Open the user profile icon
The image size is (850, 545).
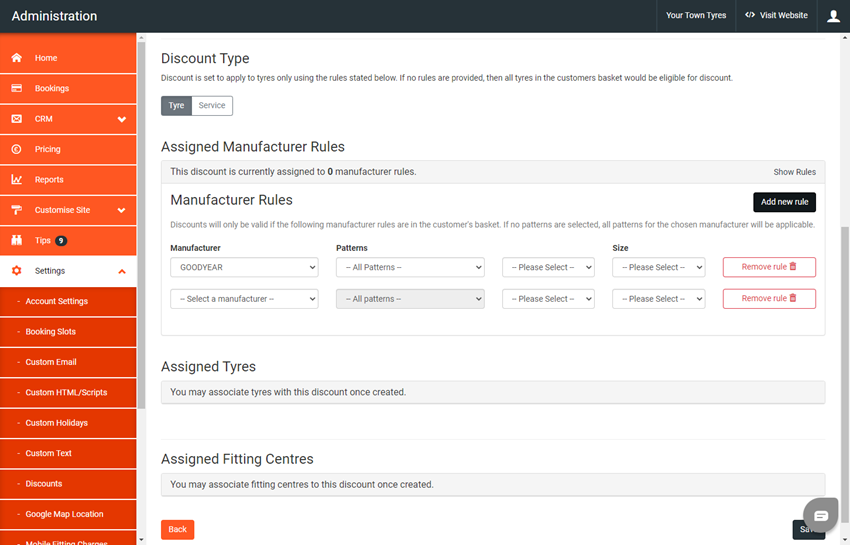point(833,16)
